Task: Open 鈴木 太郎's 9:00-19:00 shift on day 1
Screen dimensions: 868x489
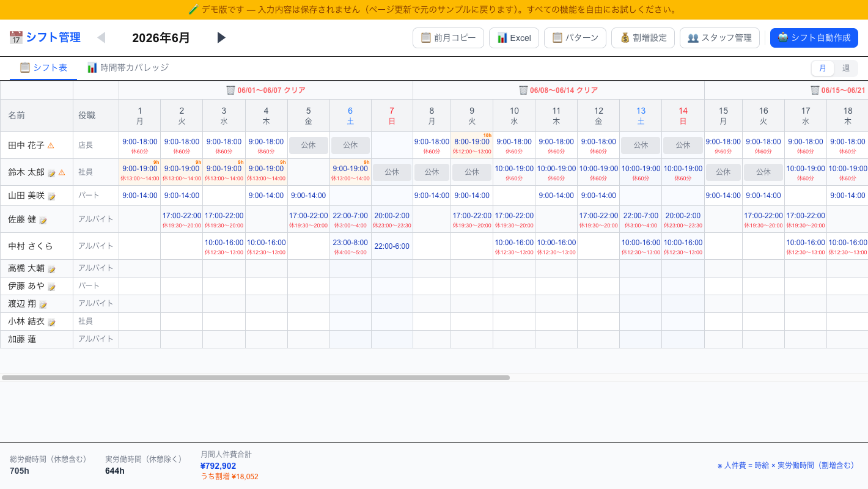Action: [140, 172]
